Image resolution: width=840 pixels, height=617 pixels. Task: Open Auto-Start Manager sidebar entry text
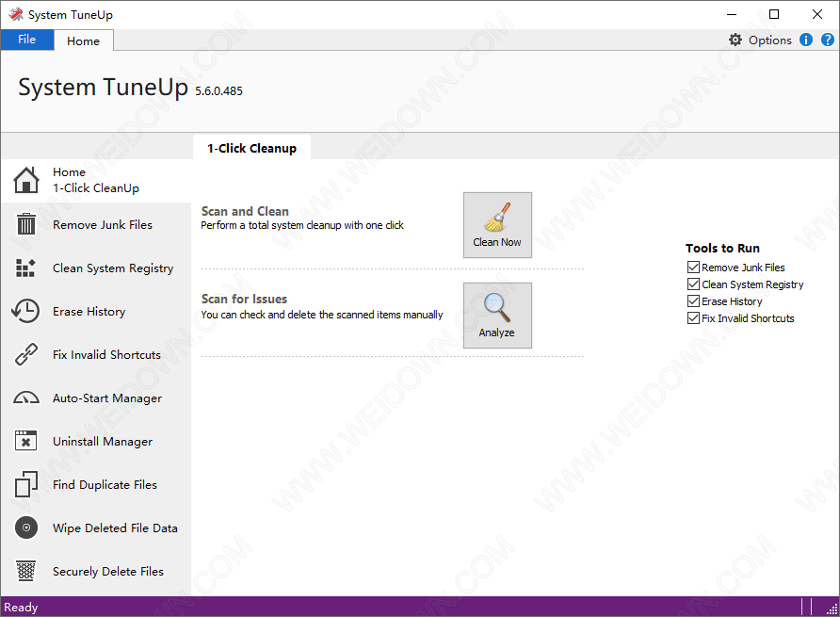[x=107, y=398]
